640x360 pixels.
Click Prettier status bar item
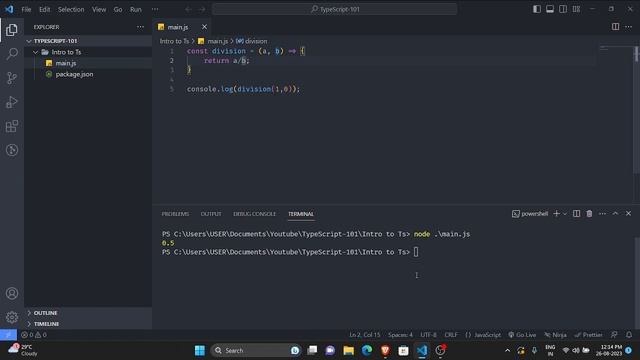coord(588,335)
